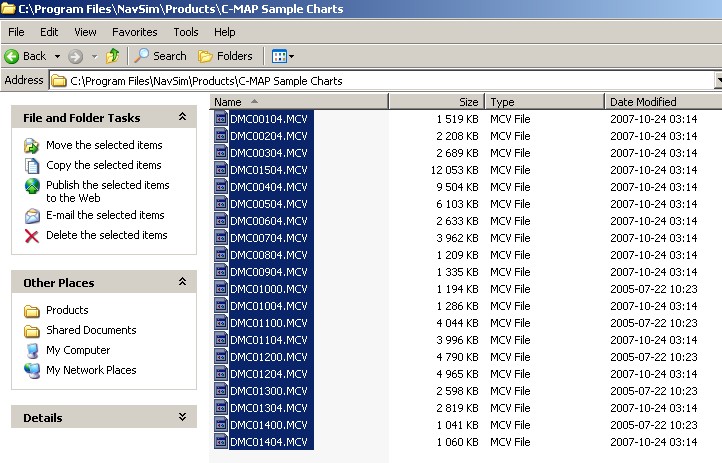Click the file icon of DMC01504.MCV
The height and width of the screenshot is (463, 722).
(221, 170)
